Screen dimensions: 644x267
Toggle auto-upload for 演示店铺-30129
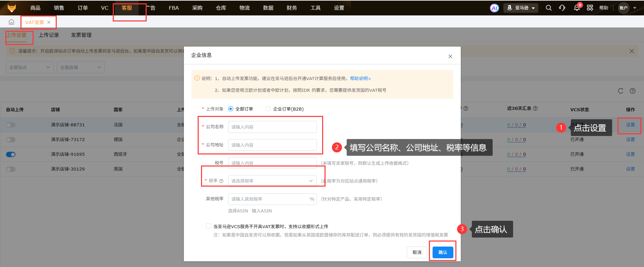[11, 169]
